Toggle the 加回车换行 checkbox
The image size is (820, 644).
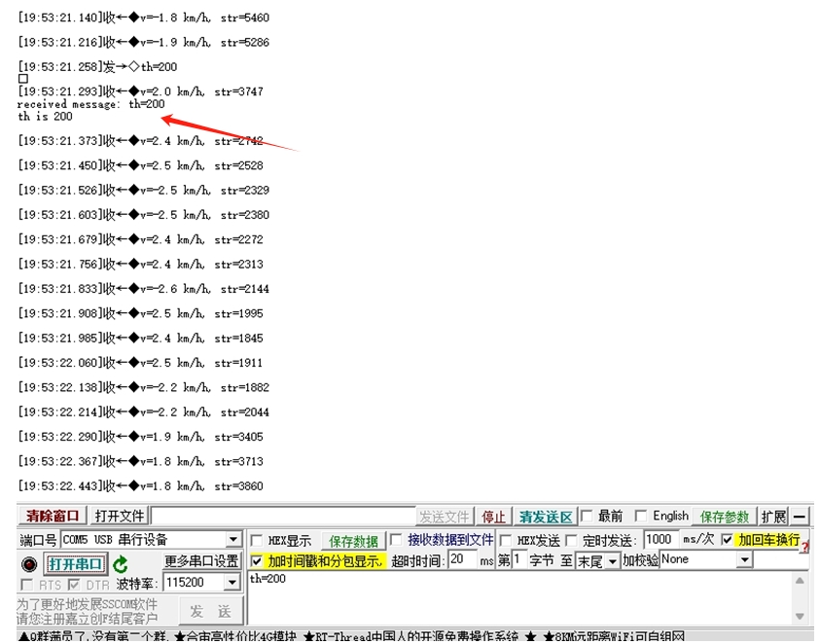coord(727,540)
